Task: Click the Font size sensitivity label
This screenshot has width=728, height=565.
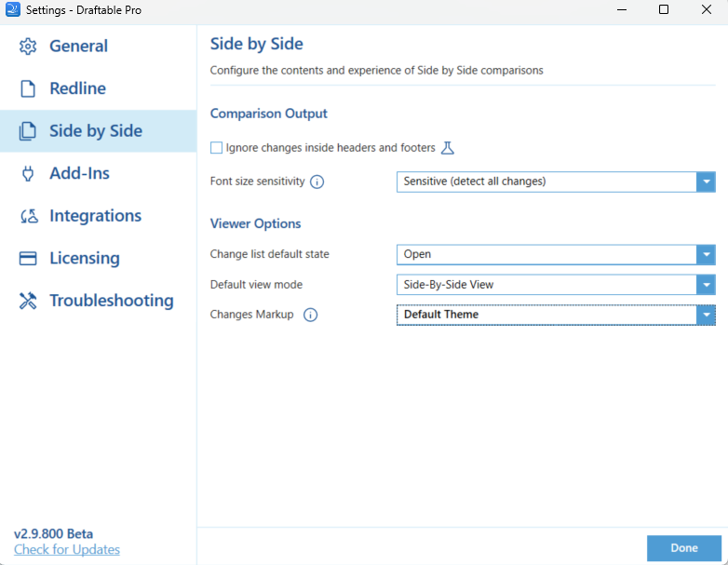Action: tap(257, 182)
